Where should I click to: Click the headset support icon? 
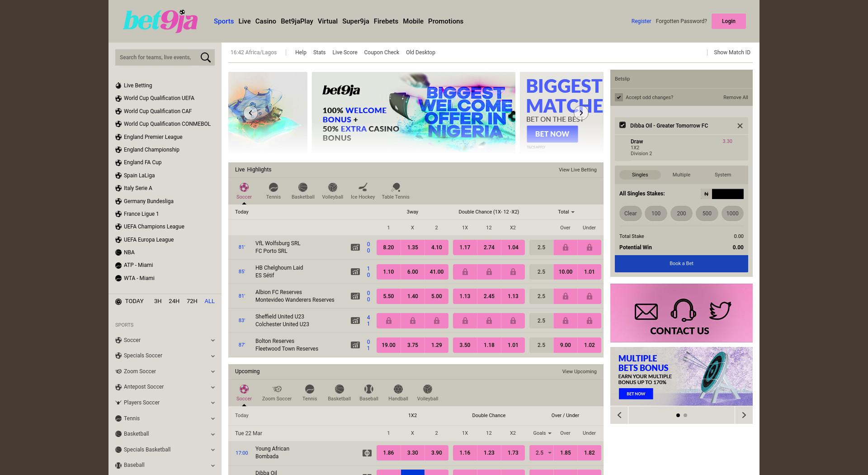(683, 310)
